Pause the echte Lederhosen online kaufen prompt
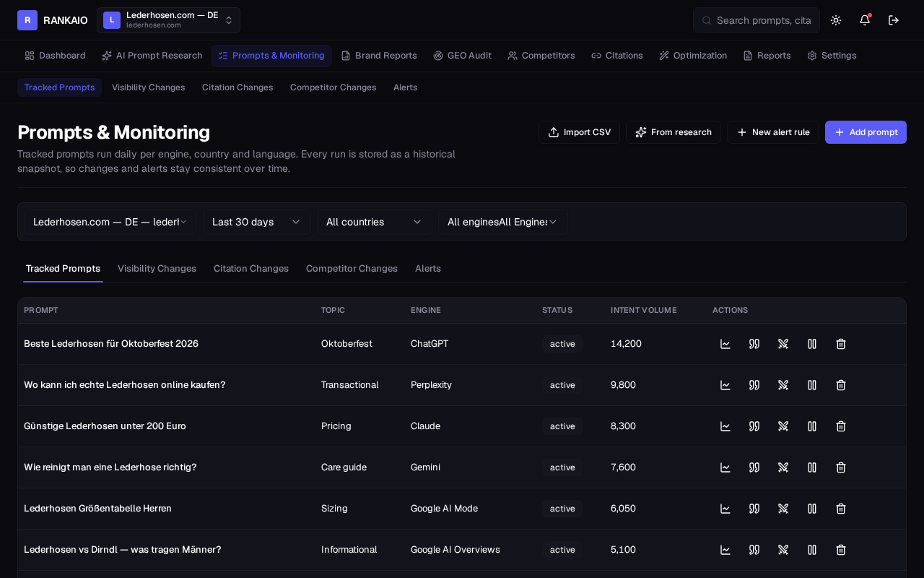The image size is (924, 578). pos(812,385)
